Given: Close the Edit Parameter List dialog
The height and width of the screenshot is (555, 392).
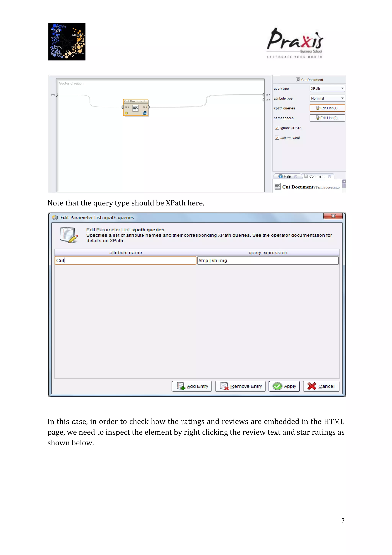Looking at the screenshot, I should 333,216.
